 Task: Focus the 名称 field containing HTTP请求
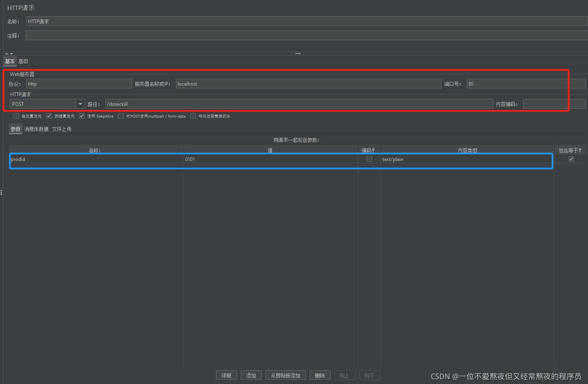[x=307, y=21]
